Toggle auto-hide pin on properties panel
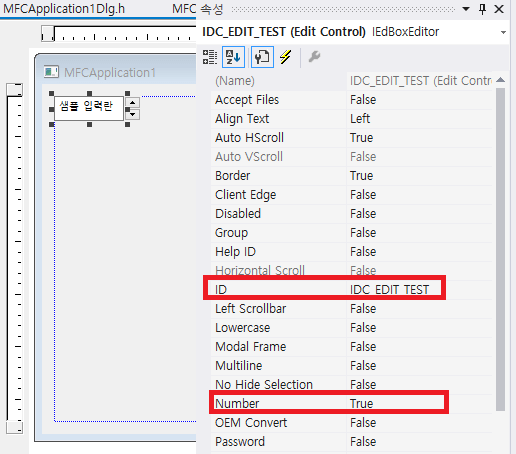Image resolution: width=516 pixels, height=454 pixels. click(482, 9)
